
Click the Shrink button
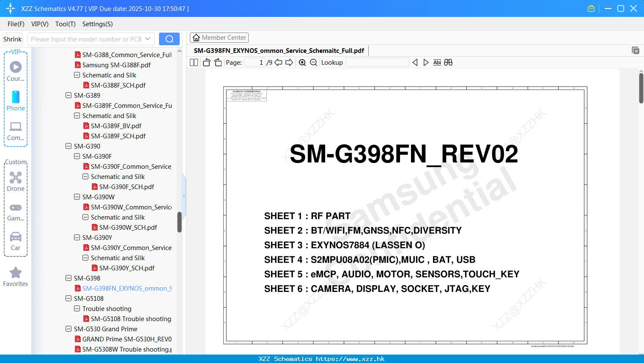point(13,39)
